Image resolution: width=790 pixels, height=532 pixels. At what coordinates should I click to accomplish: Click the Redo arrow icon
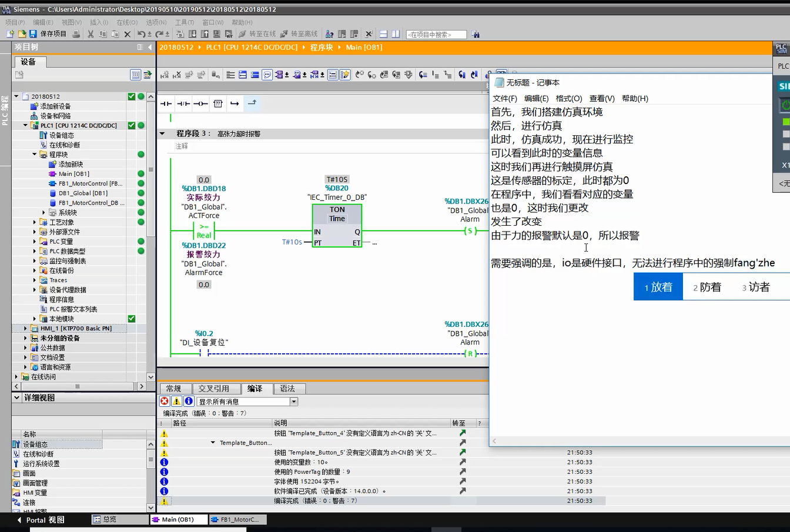(x=160, y=34)
